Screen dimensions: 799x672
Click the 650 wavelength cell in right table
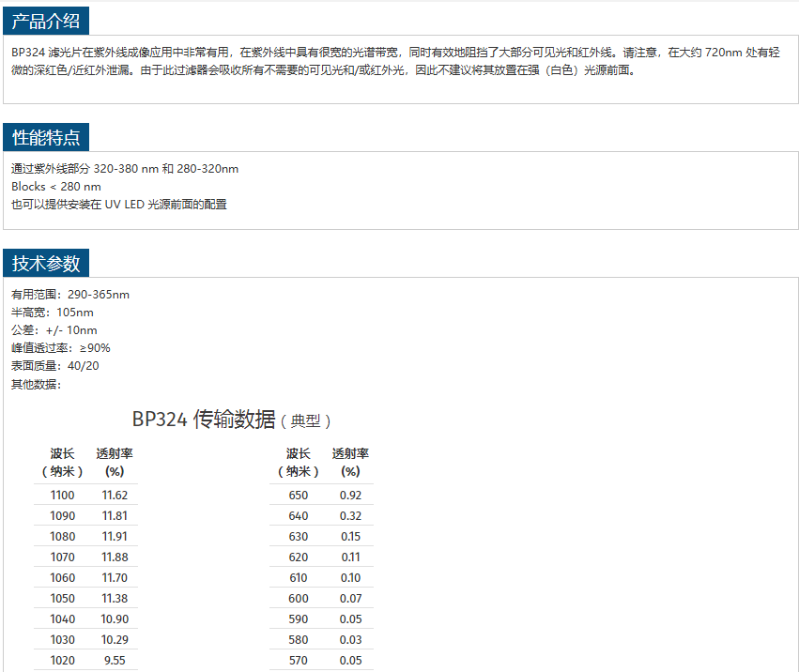tap(298, 495)
